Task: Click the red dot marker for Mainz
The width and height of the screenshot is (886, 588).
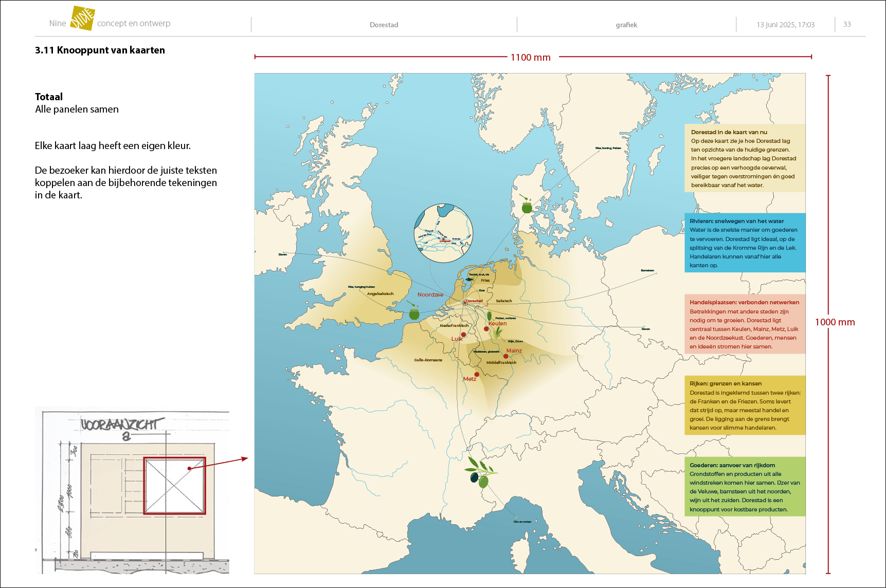Action: click(505, 356)
